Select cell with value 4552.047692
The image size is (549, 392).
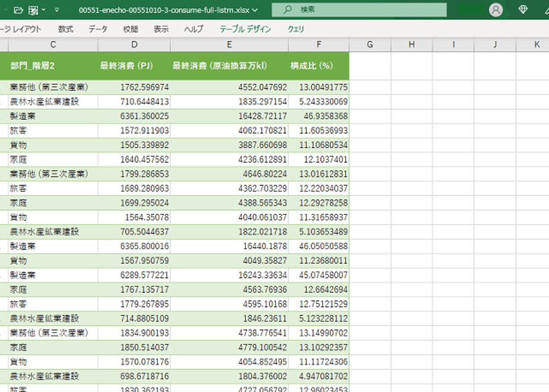click(x=229, y=87)
